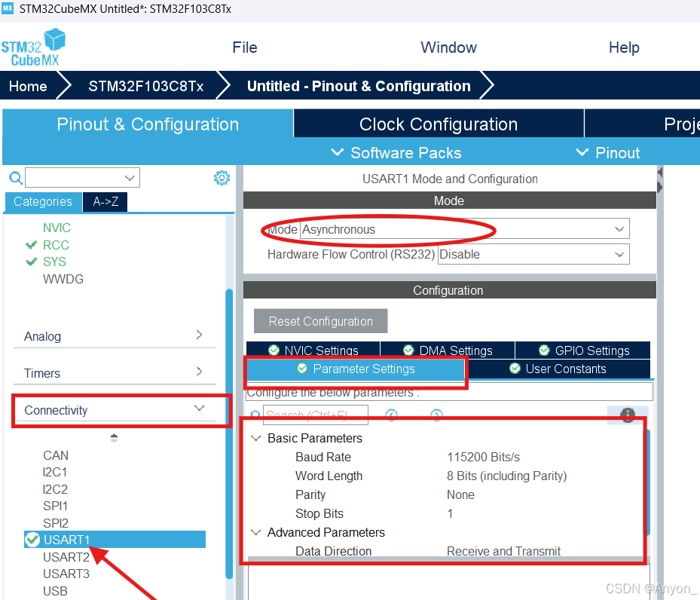Open the File menu
The width and height of the screenshot is (700, 600).
click(245, 47)
